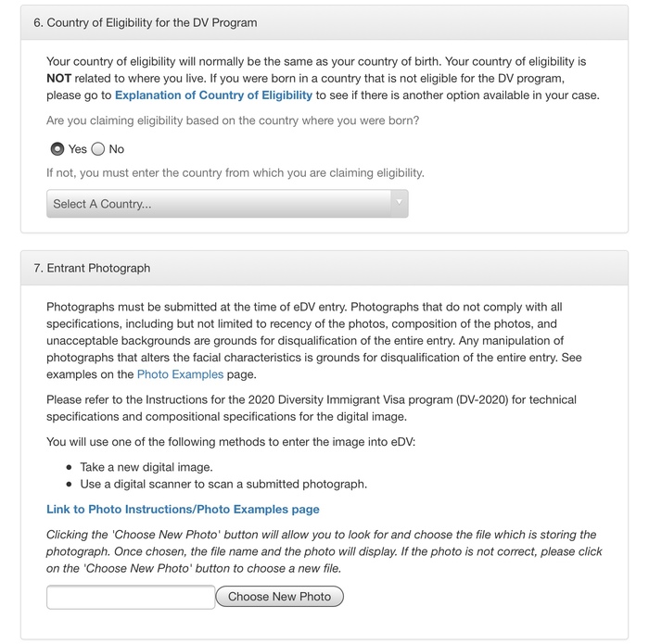Click the Entrant Photograph section header

pyautogui.click(x=92, y=268)
